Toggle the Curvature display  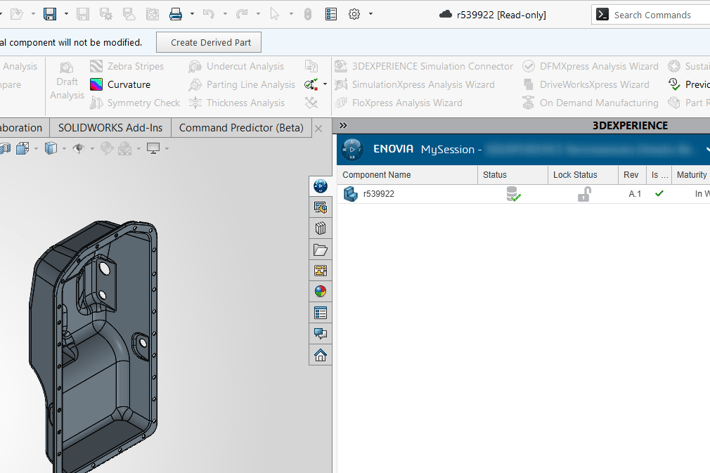click(120, 85)
